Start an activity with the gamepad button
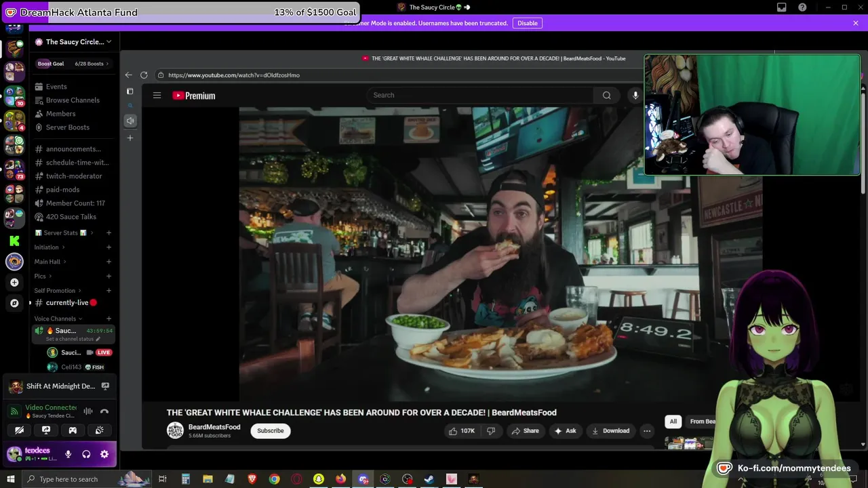868x488 pixels. (x=73, y=430)
